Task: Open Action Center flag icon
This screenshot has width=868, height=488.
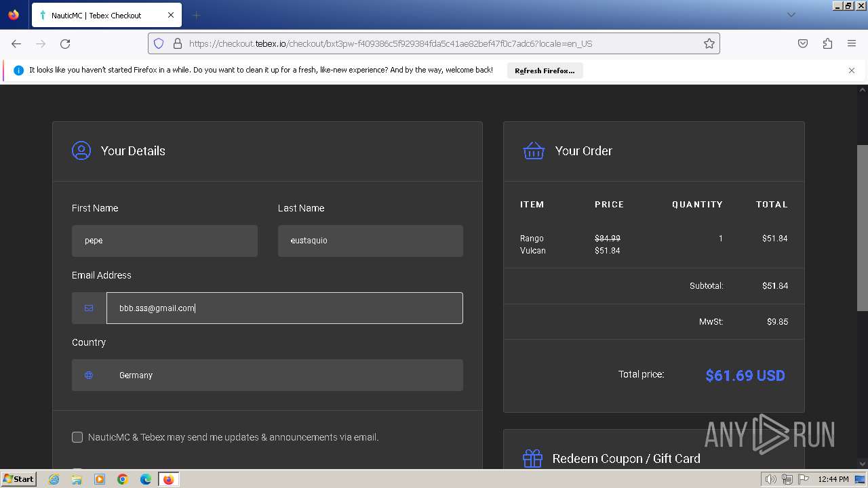Action: click(804, 479)
